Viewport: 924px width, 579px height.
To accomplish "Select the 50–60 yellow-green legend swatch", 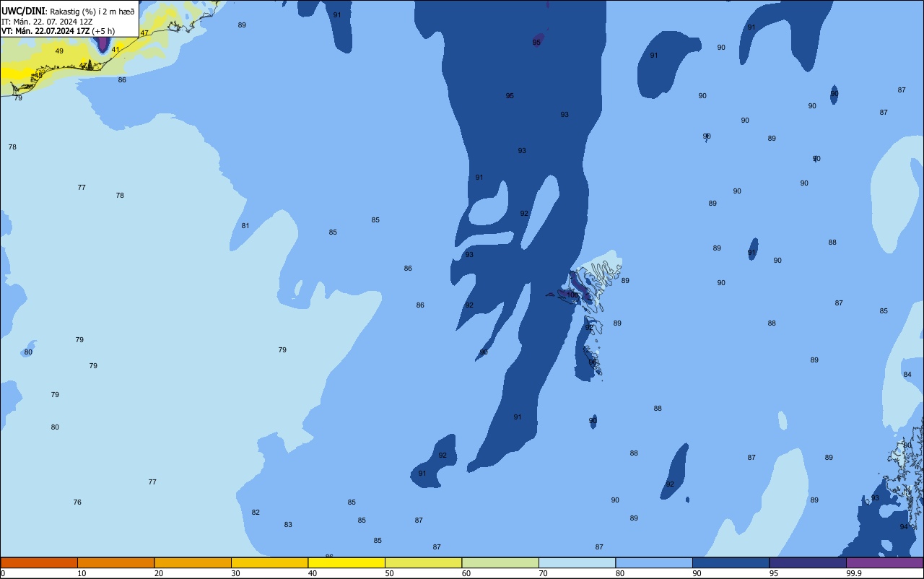I will 423,562.
